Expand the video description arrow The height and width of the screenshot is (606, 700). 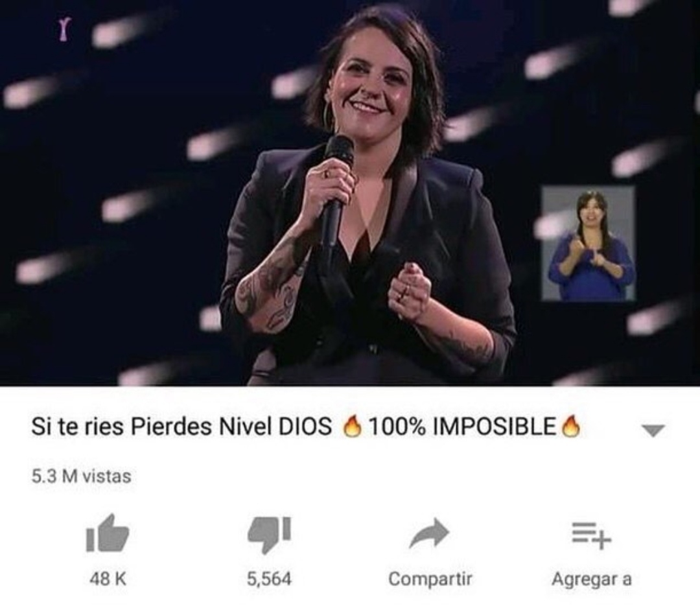pyautogui.click(x=653, y=430)
